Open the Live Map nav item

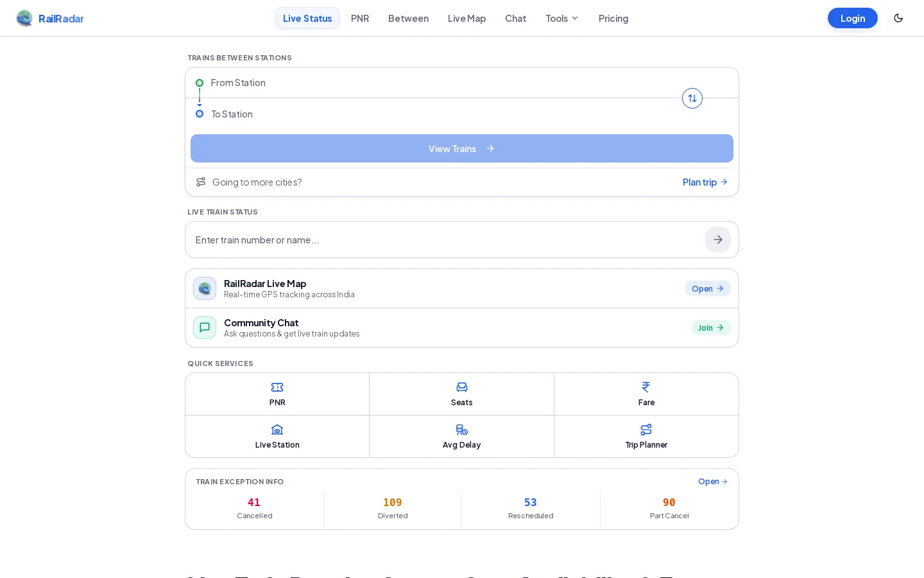pos(466,18)
